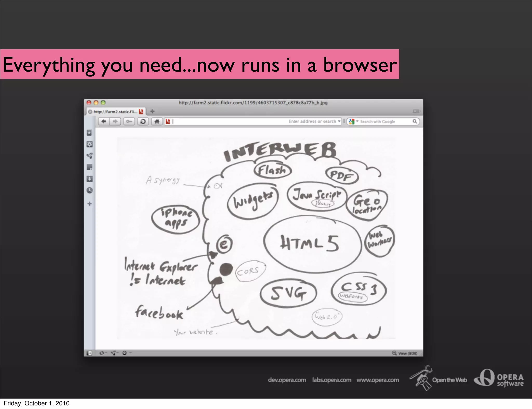
Task: Click the window title URL text
Action: [253, 103]
